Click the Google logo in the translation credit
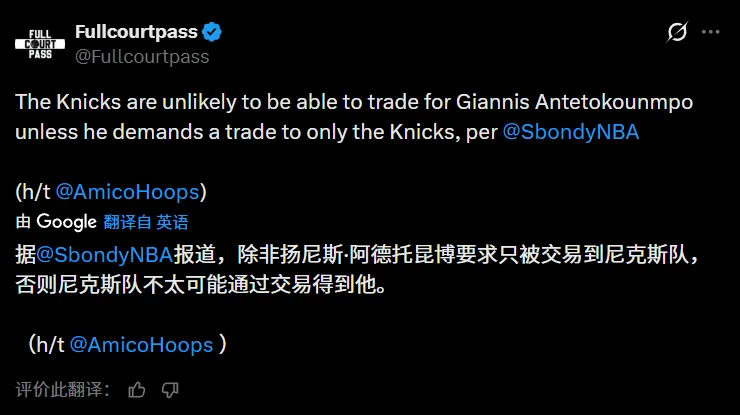This screenshot has height=415, width=740. point(66,221)
